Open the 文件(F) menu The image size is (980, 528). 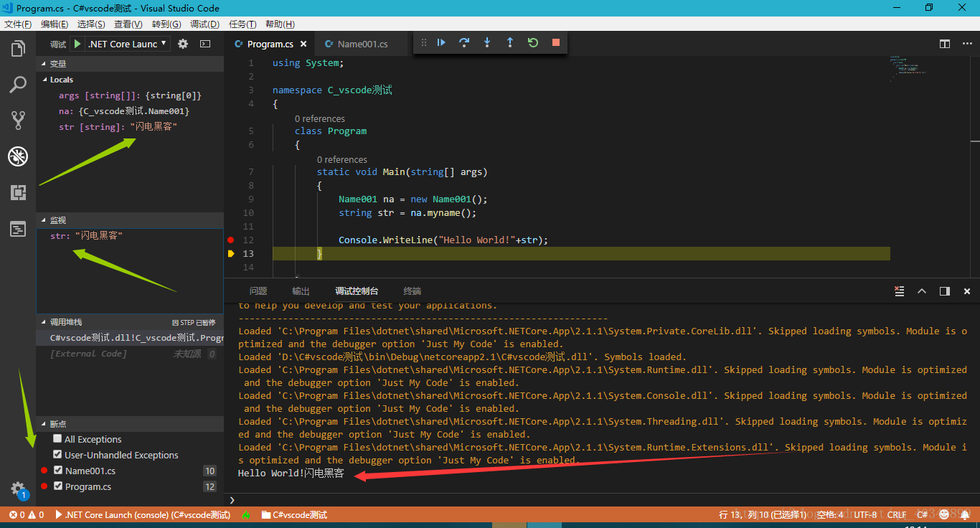tap(18, 24)
